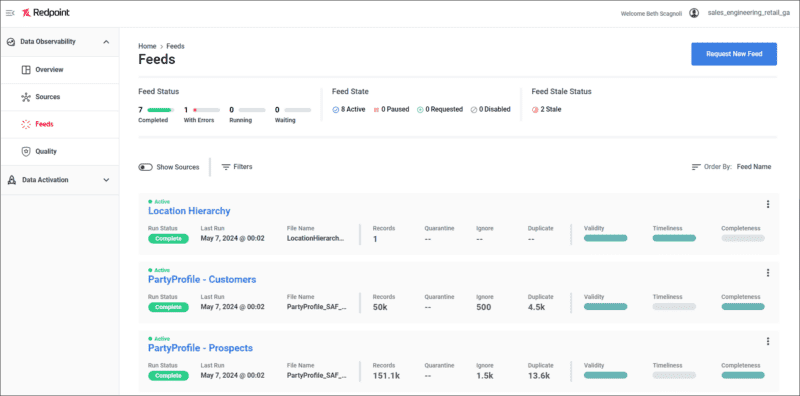Click the Location Hierarchy Validity bar

point(605,238)
